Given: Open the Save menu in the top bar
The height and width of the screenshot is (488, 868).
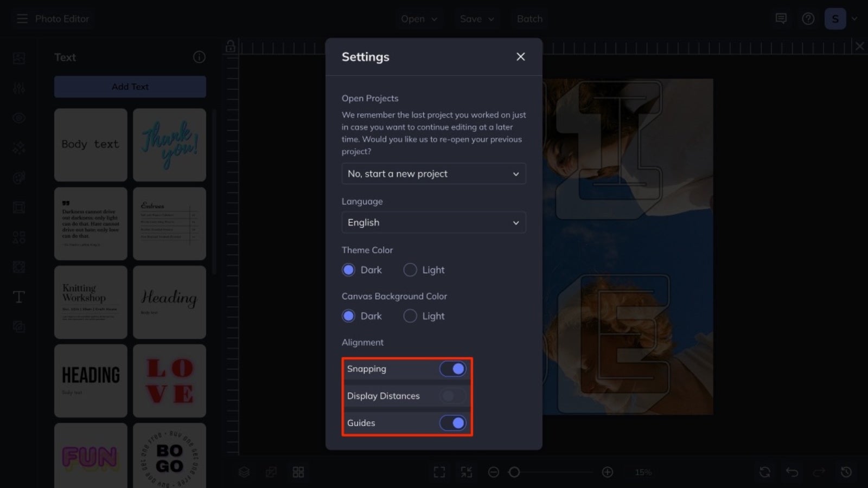Looking at the screenshot, I should point(476,18).
